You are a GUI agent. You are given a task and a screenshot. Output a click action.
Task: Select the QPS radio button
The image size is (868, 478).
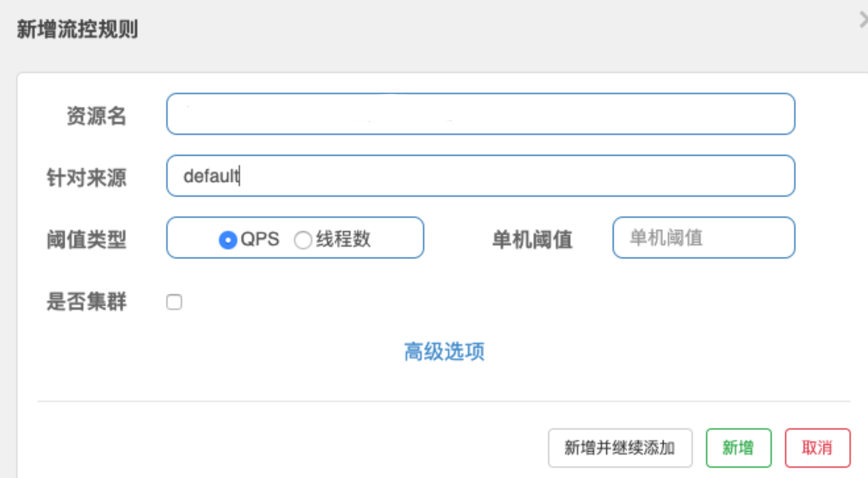pos(228,240)
